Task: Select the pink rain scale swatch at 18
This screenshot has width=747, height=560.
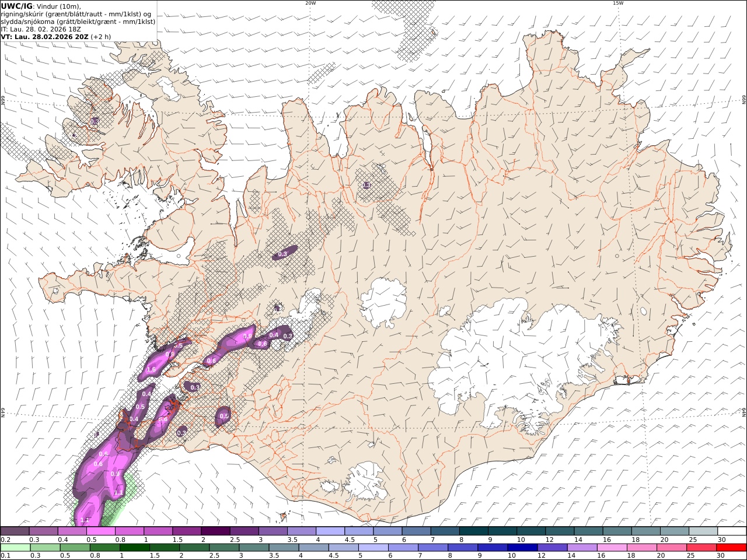Action: (x=641, y=547)
